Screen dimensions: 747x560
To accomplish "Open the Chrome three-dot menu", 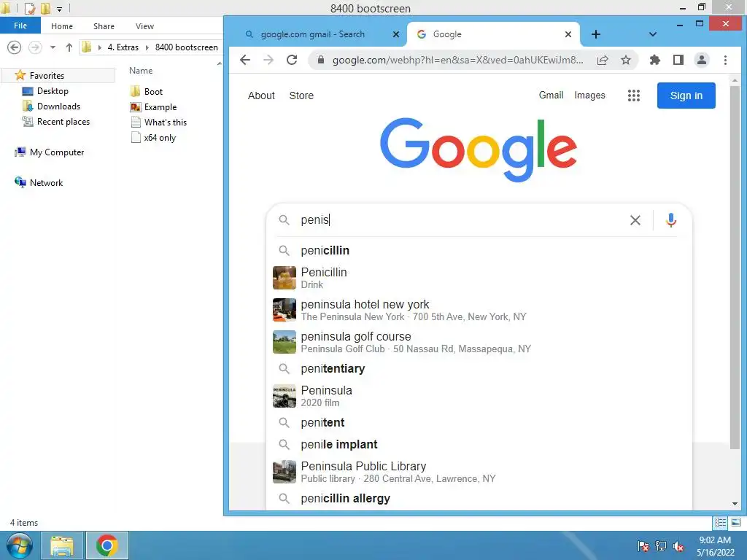I will coord(725,60).
